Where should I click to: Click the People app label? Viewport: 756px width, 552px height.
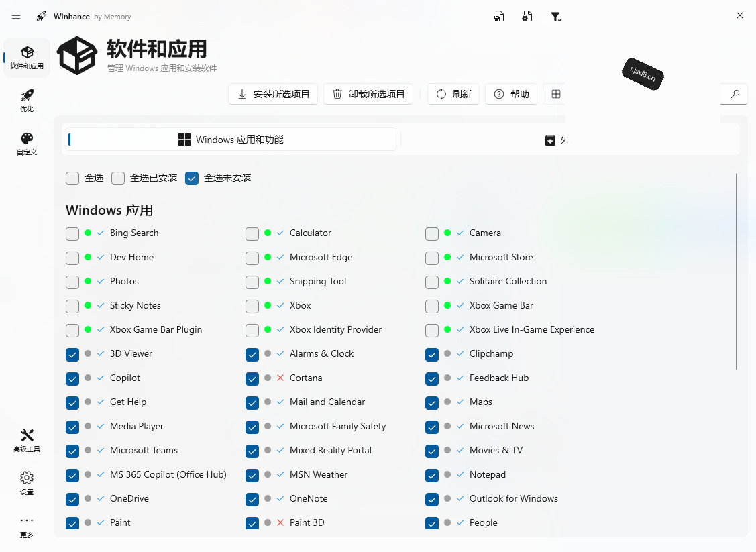coord(484,522)
